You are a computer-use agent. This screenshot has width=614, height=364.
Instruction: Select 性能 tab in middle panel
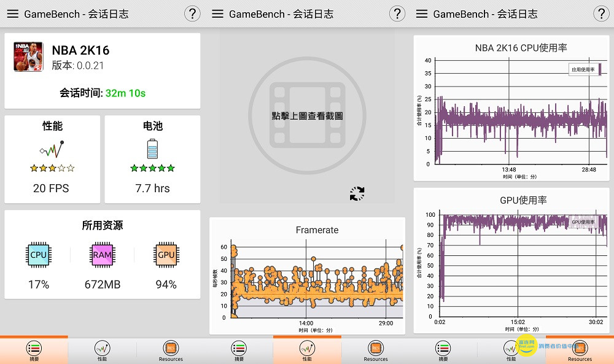308,350
